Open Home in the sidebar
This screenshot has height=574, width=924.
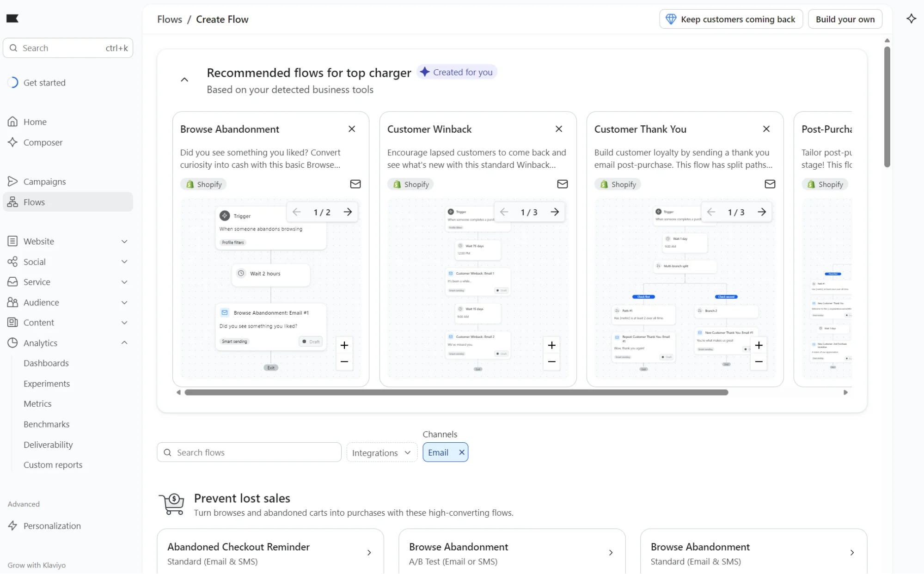(x=68, y=122)
